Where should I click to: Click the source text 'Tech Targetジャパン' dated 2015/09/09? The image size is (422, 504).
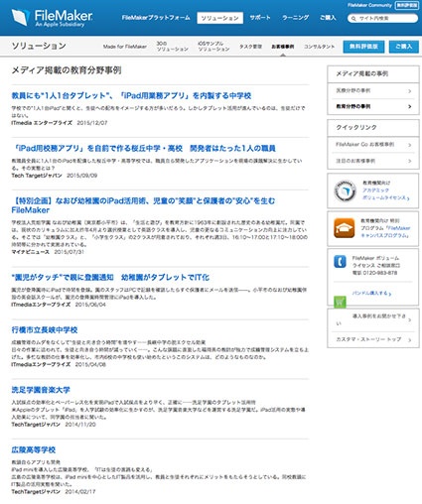[x=37, y=176]
